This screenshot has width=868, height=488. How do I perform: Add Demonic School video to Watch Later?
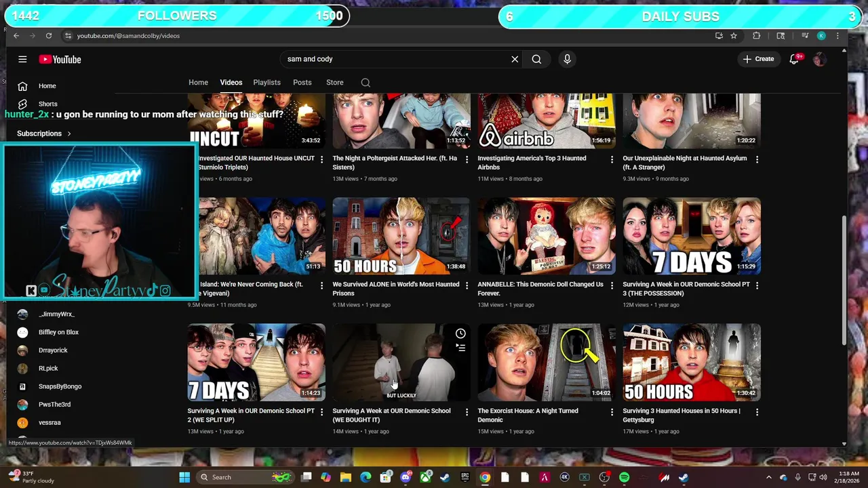click(x=460, y=333)
